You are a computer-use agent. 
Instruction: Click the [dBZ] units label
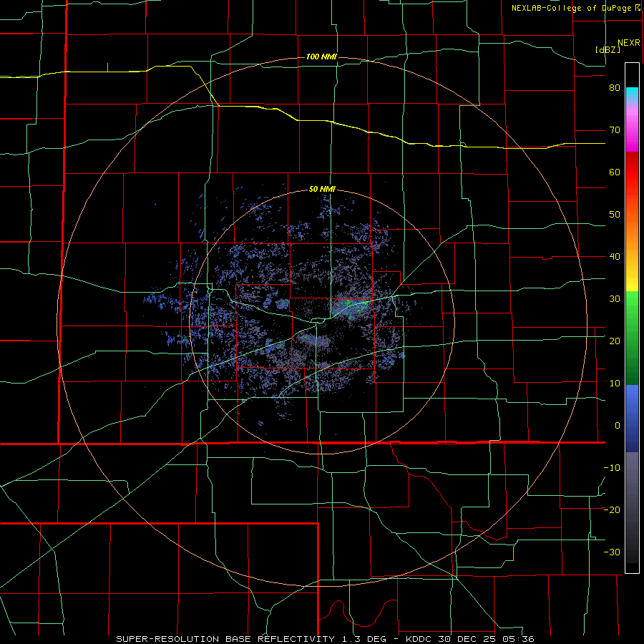tap(608, 50)
